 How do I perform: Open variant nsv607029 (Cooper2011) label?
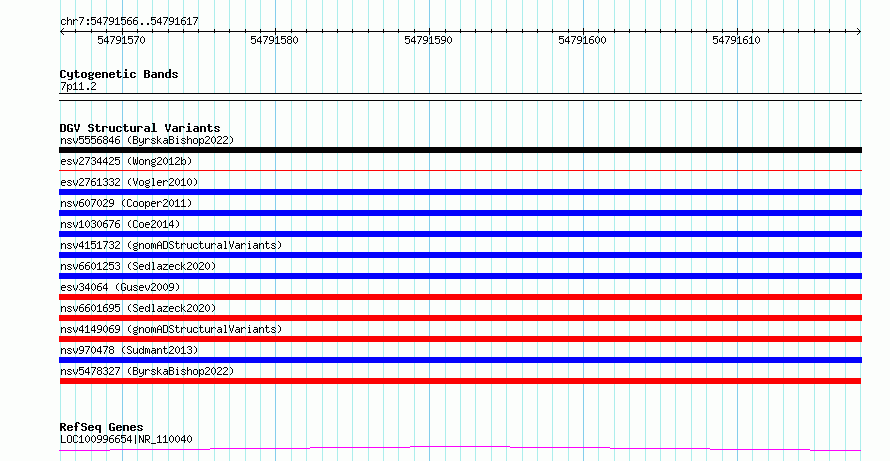coord(126,203)
